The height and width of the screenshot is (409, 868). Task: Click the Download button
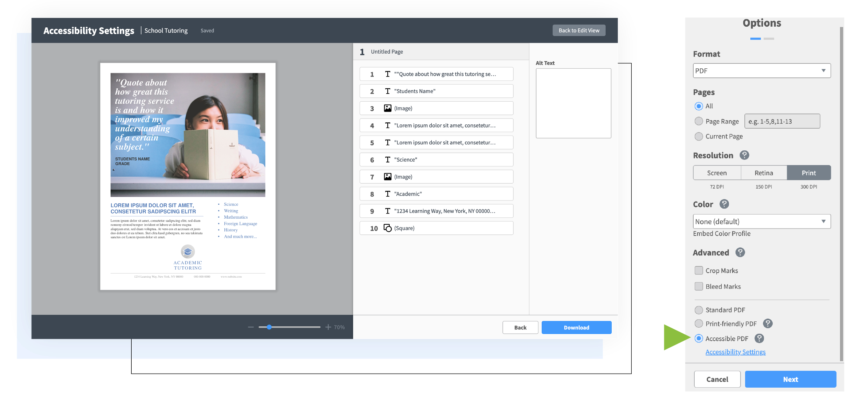point(576,327)
